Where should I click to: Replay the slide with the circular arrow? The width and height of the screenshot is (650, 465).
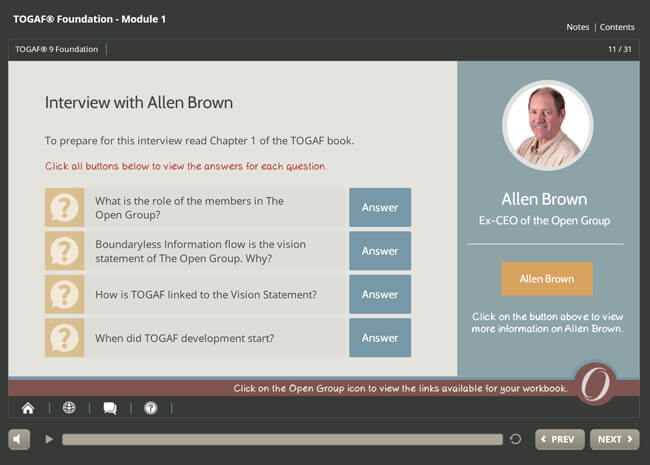(x=515, y=439)
